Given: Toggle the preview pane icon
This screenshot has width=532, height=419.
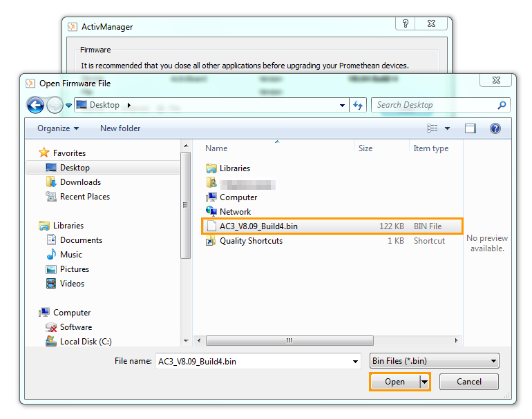Looking at the screenshot, I should click(x=471, y=128).
